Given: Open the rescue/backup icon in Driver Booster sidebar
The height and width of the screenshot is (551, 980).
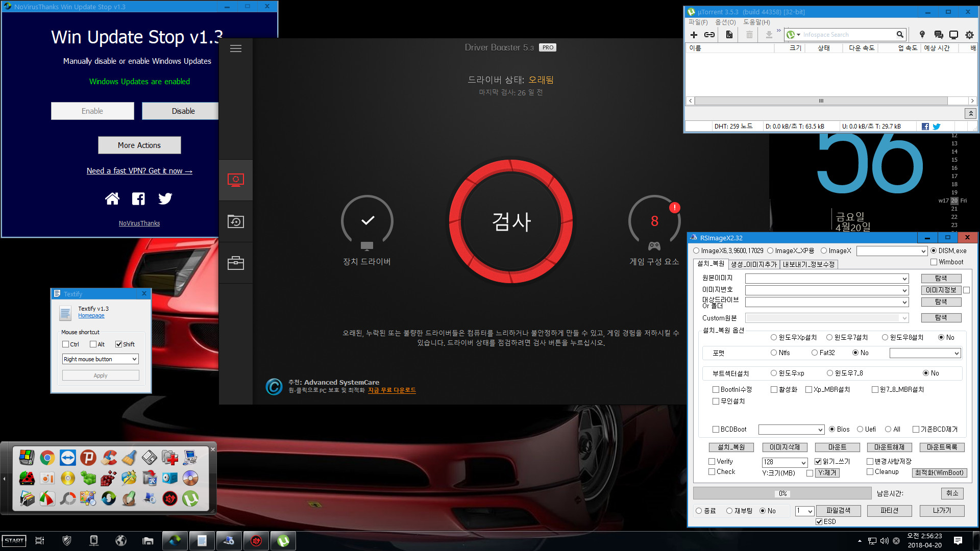Looking at the screenshot, I should click(x=236, y=221).
